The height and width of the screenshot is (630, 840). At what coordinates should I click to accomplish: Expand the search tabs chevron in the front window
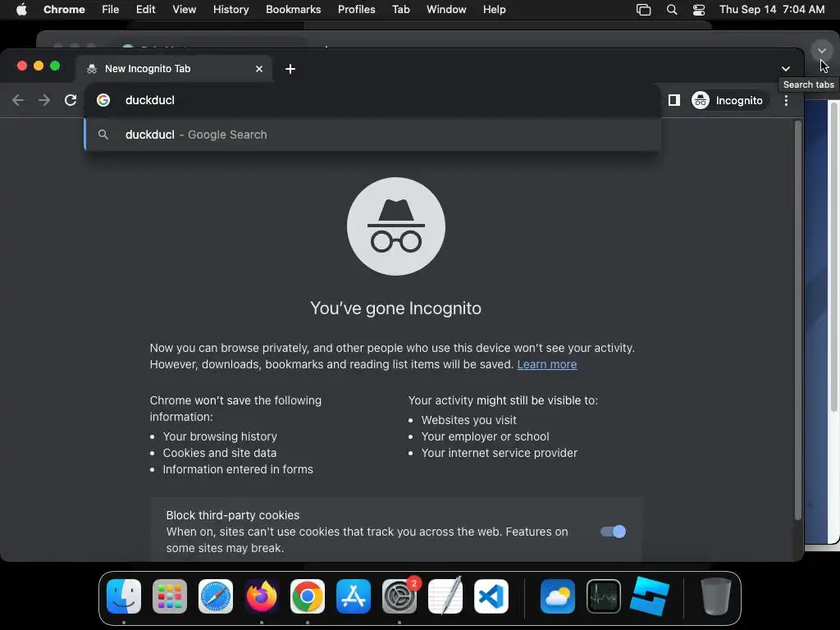786,69
